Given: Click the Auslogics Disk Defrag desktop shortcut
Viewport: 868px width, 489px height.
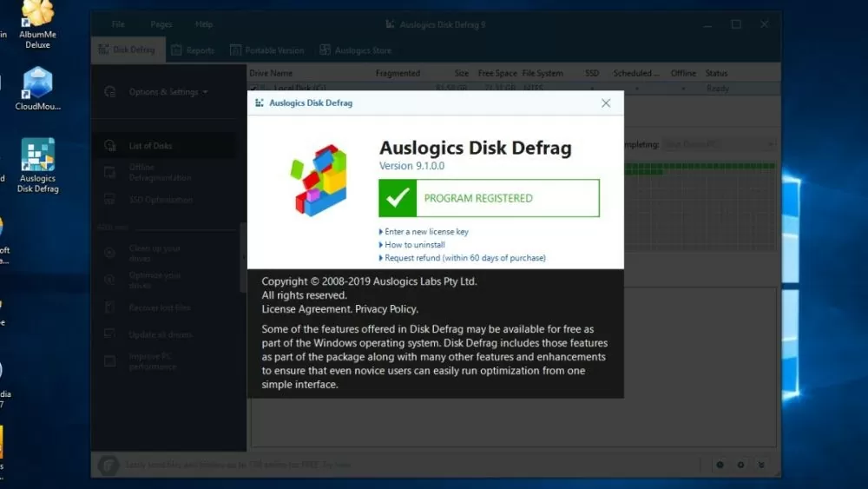Looking at the screenshot, I should [37, 156].
